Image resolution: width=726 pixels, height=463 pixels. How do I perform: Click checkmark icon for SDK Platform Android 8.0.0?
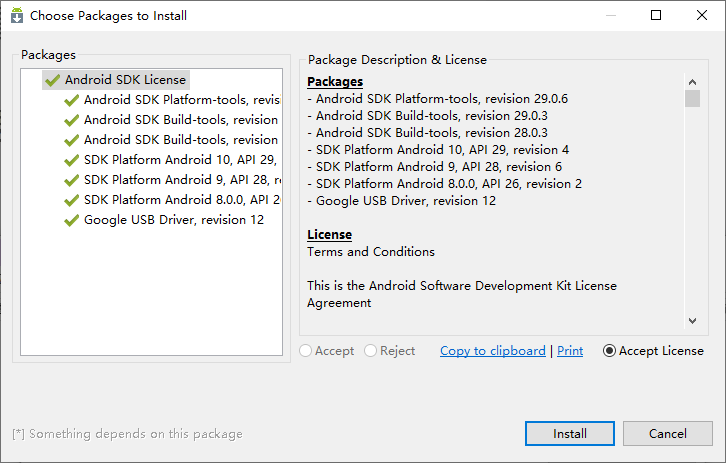(71, 200)
